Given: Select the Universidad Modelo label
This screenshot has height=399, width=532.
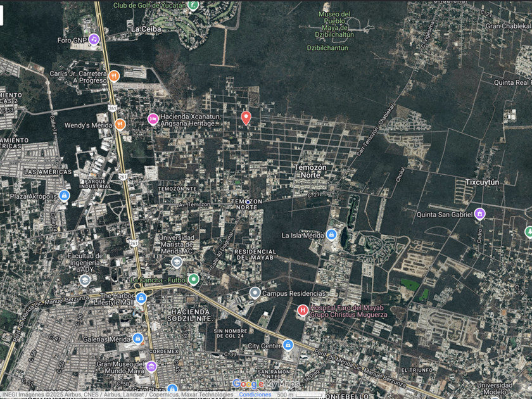Looking at the screenshot, I should click(x=495, y=388).
